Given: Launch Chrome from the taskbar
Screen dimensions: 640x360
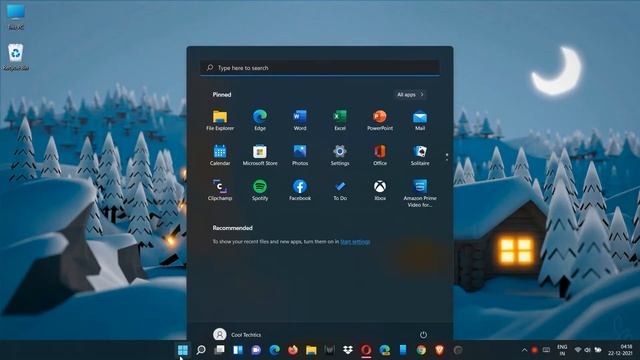Looking at the screenshot, I should 421,350.
